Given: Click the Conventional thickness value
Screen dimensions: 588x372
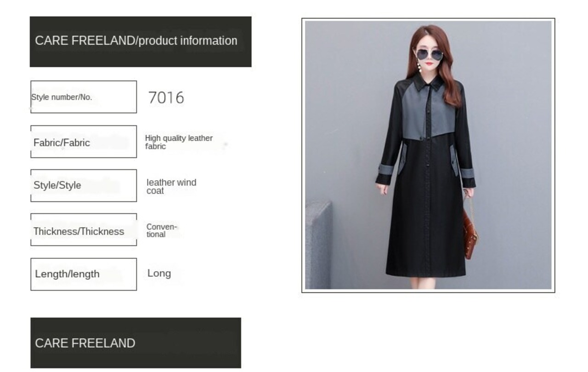Looking at the screenshot, I should tap(162, 230).
